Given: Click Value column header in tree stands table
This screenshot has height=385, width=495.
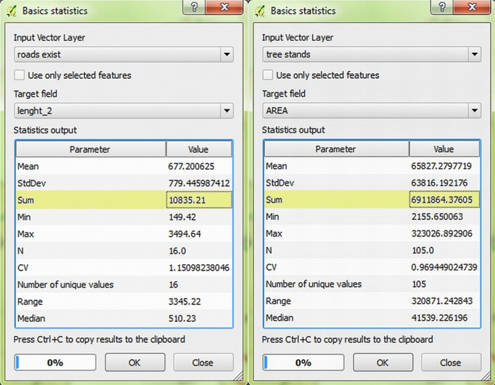Looking at the screenshot, I should 444,149.
